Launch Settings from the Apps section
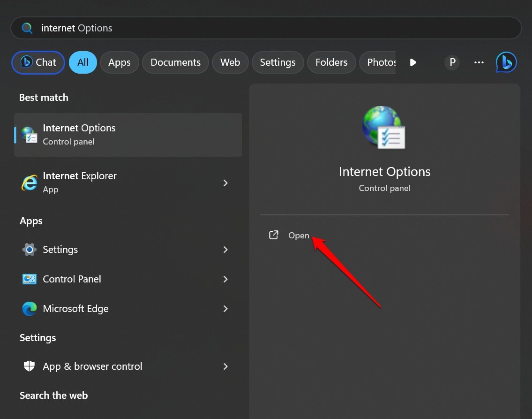This screenshot has height=419, width=532. point(60,249)
